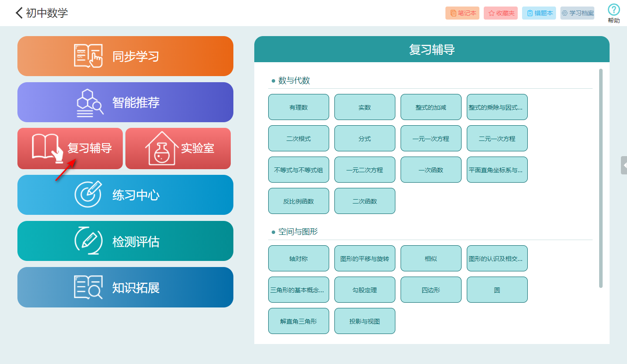Image resolution: width=627 pixels, height=364 pixels.
Task: Open the 收藏夹 favorites tab
Action: pos(501,13)
